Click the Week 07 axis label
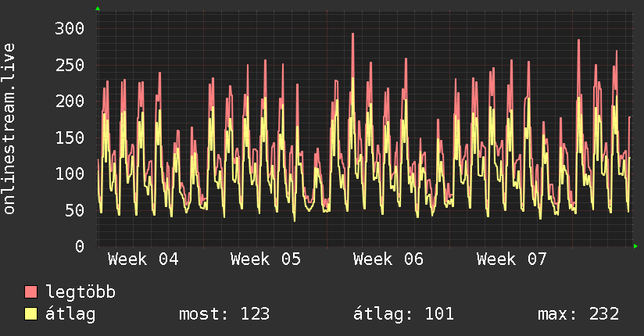 point(512,259)
